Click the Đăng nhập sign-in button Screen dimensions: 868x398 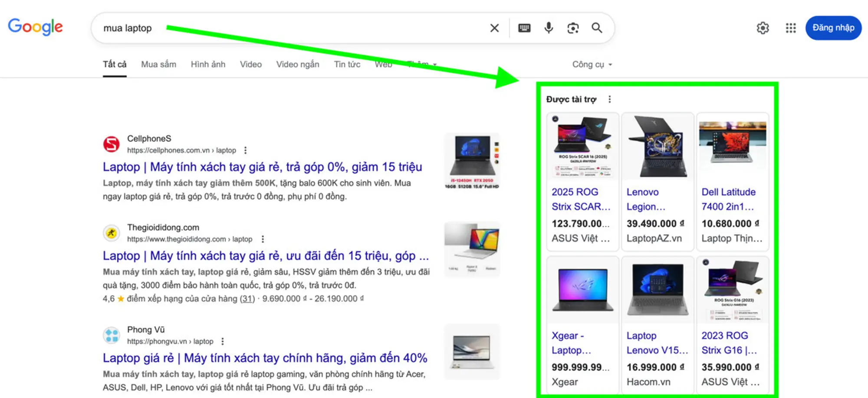point(833,28)
